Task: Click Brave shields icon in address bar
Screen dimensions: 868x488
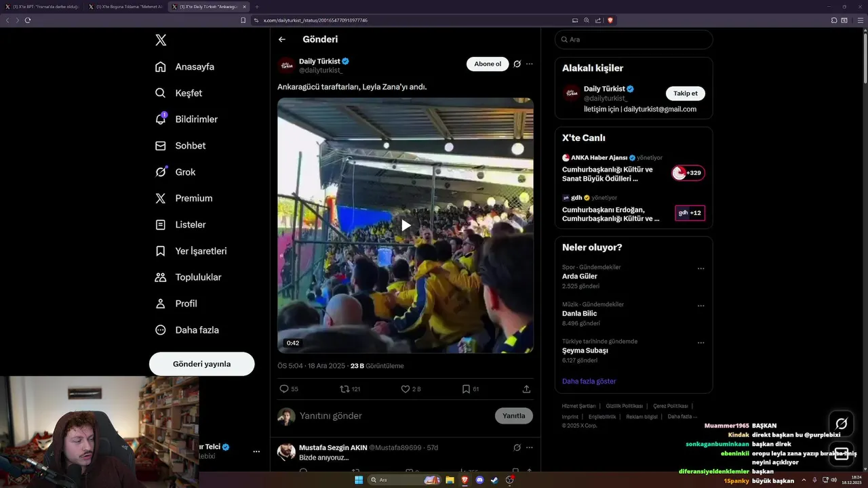Action: click(x=610, y=20)
